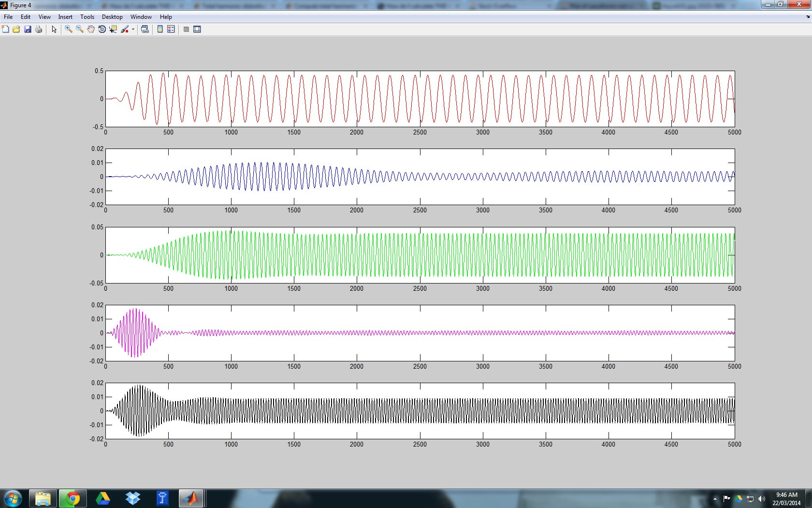Activate the Rotate 3D tool
812x508 pixels.
click(x=101, y=29)
